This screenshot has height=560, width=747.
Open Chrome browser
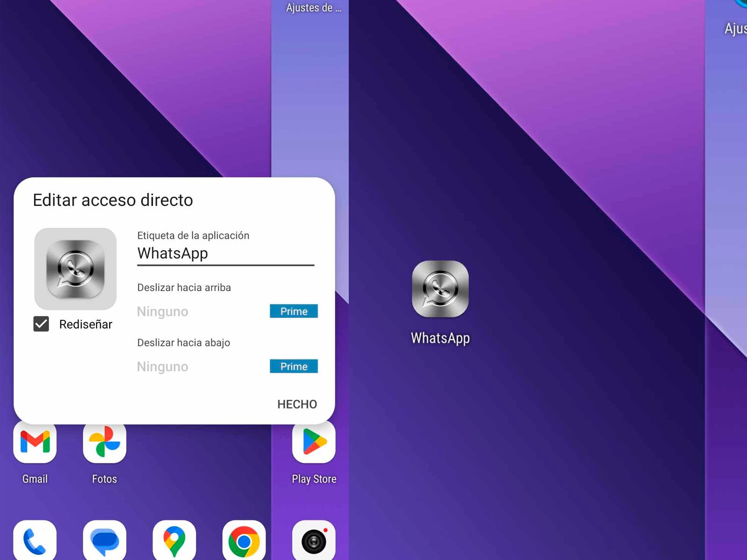(244, 539)
